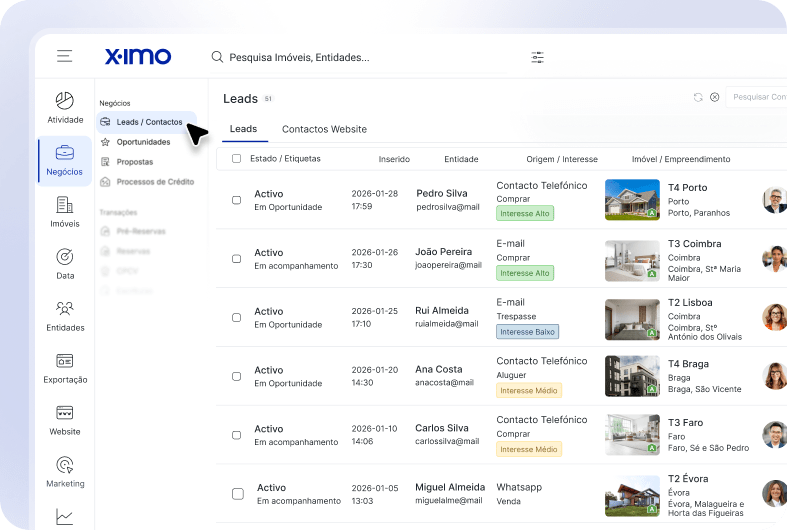Click the chart icon below Marketing

point(64,517)
